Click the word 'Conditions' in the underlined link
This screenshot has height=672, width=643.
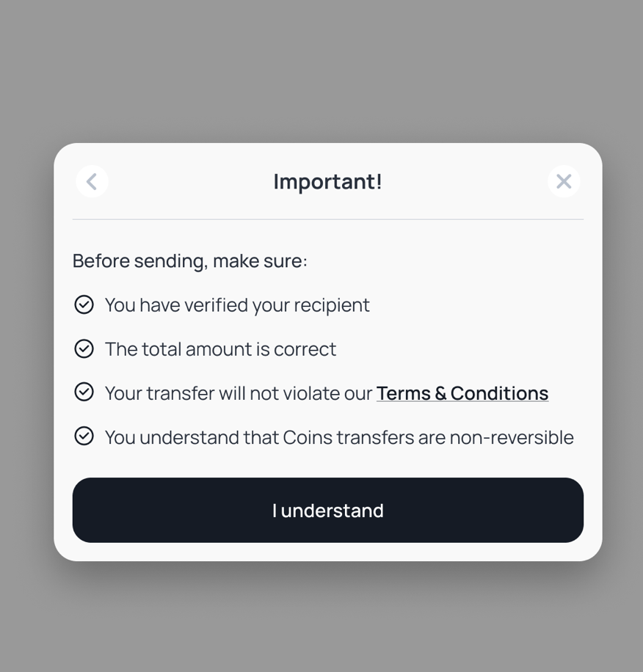[x=499, y=393]
